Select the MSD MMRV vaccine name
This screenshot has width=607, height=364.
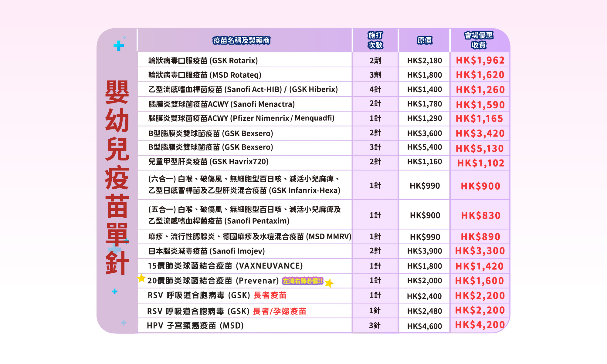(x=250, y=236)
